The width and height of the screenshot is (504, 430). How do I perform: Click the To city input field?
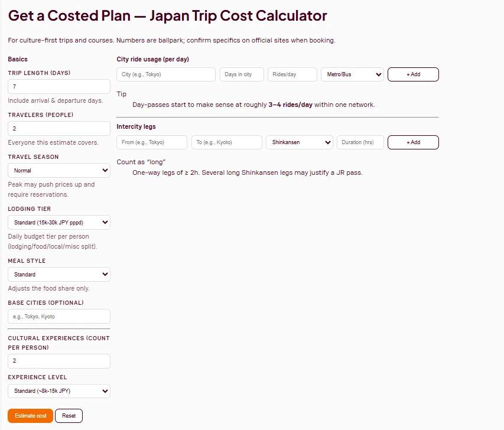coord(226,142)
